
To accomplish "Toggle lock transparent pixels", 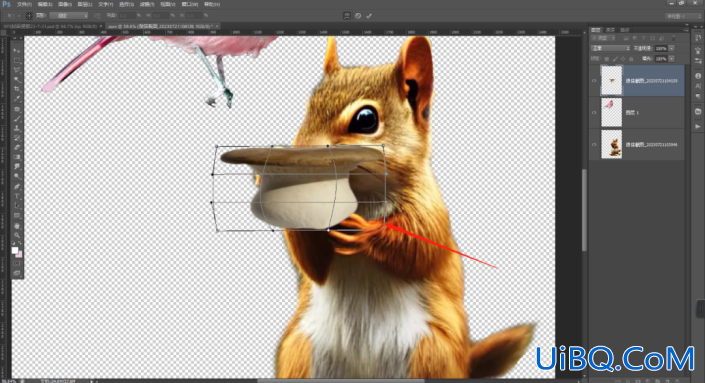I will click(x=607, y=59).
